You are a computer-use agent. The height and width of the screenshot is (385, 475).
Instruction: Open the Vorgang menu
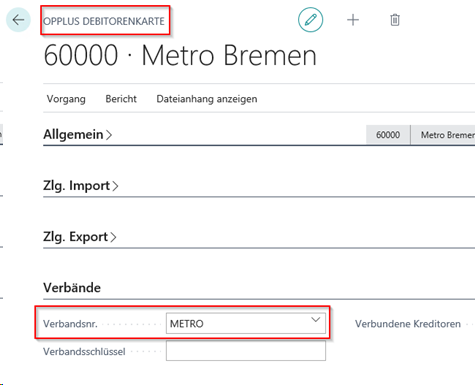[x=66, y=99]
